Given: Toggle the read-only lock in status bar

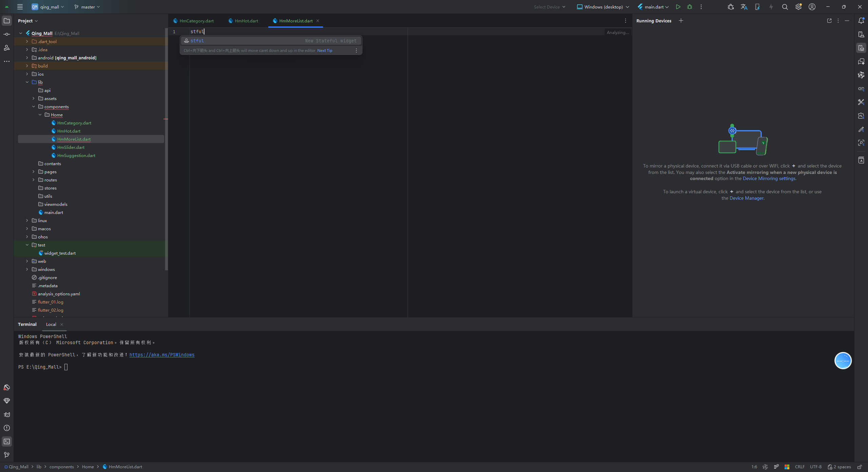Looking at the screenshot, I should 860,467.
